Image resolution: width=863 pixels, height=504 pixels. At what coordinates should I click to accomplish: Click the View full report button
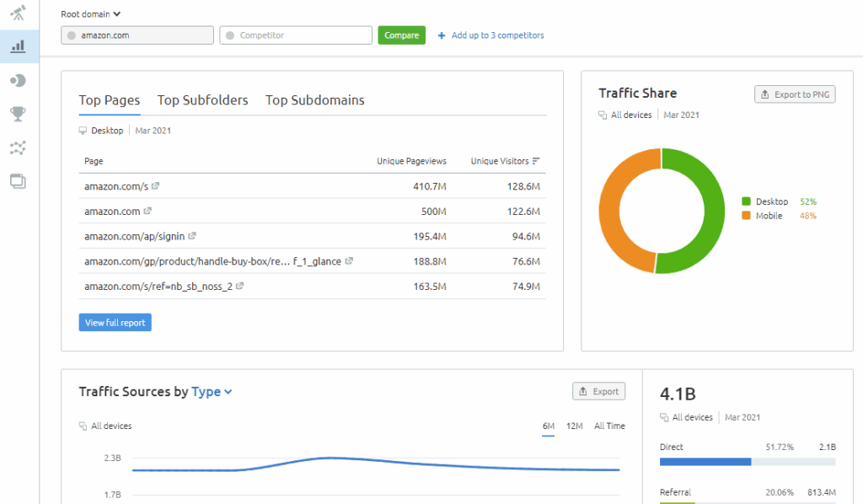[x=115, y=323]
